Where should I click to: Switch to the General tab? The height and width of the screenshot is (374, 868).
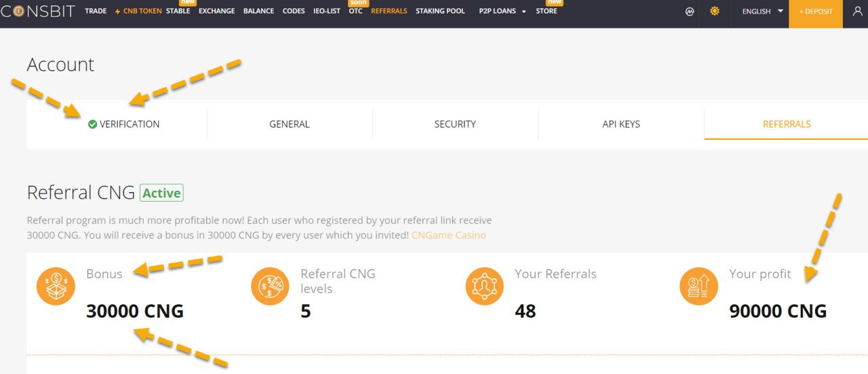click(290, 124)
